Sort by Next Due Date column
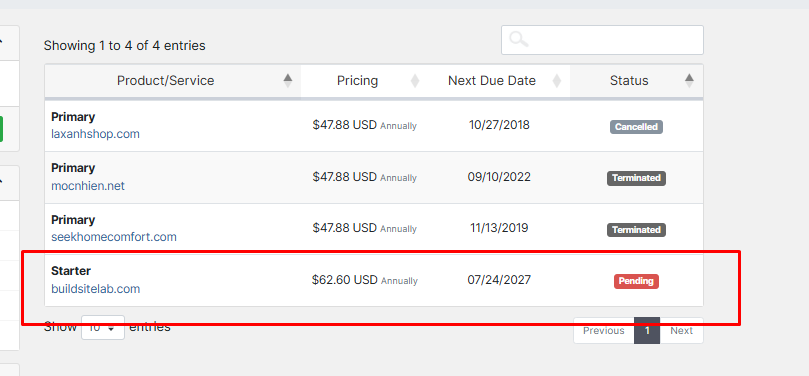This screenshot has height=376, width=809. coord(498,80)
